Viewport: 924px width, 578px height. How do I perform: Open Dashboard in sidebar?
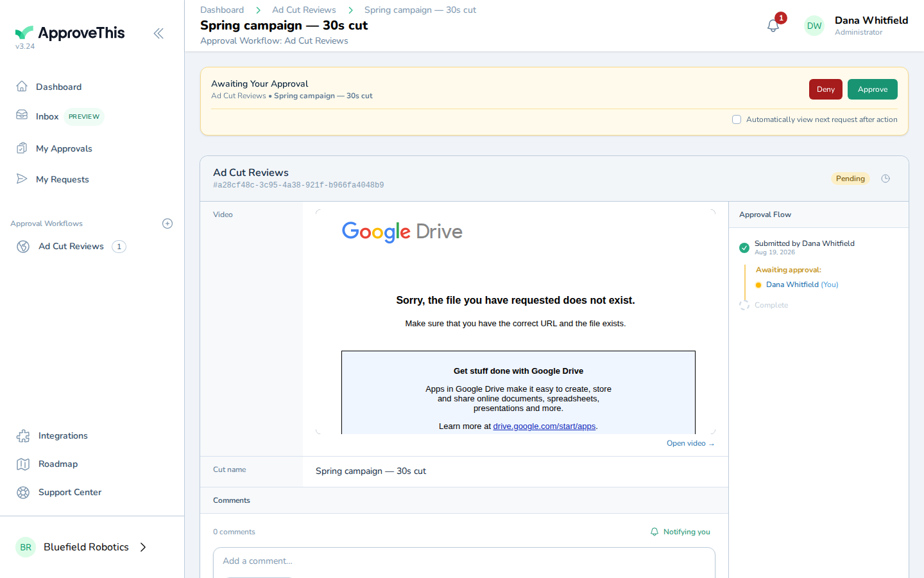click(58, 87)
